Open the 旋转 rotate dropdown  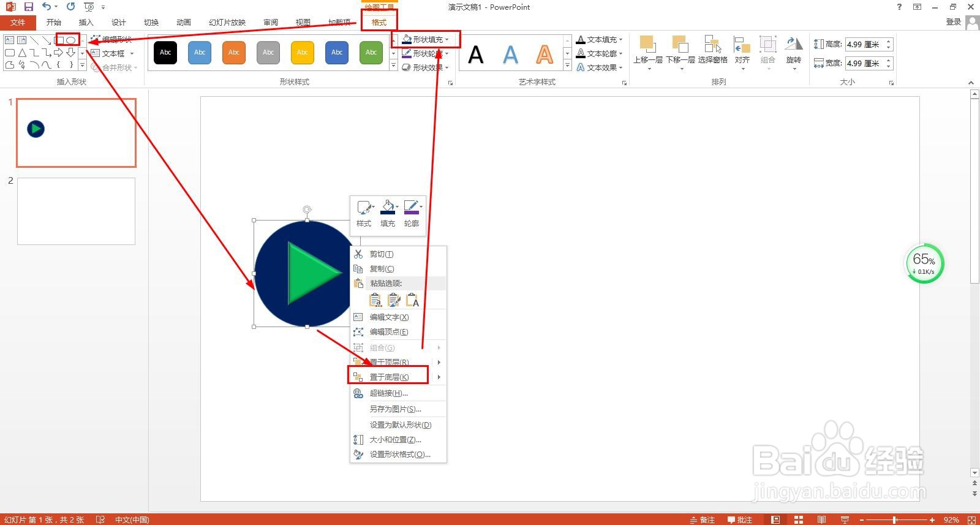(x=794, y=52)
